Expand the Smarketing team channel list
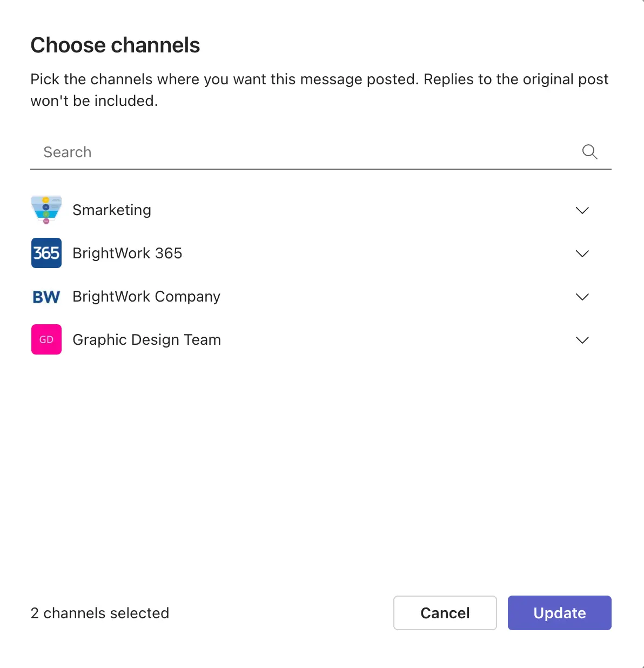The image size is (644, 668). 582,210
